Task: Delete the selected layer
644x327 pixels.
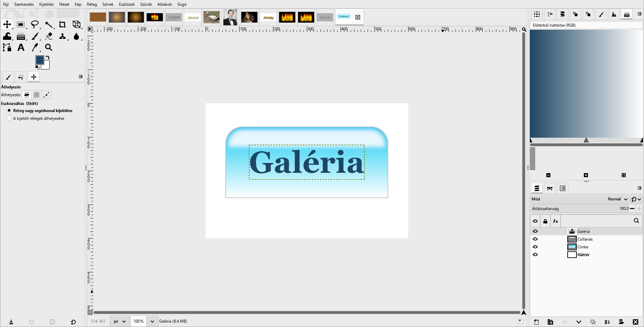Action: pyautogui.click(x=636, y=322)
